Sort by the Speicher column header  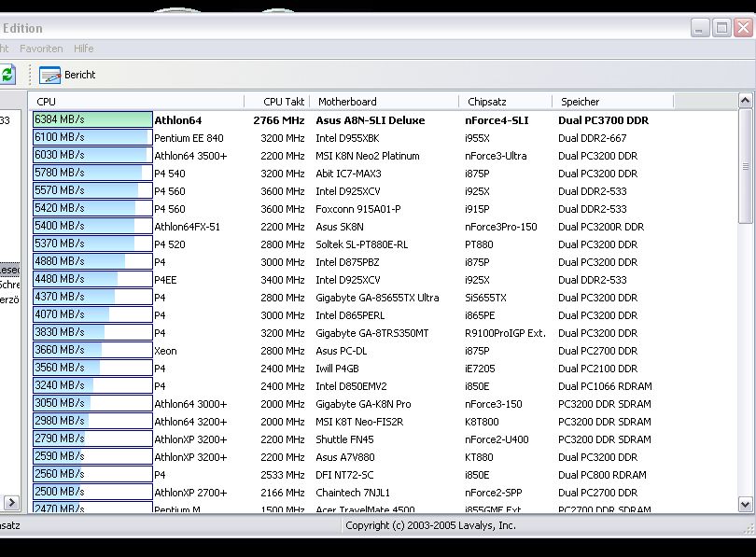[613, 102]
